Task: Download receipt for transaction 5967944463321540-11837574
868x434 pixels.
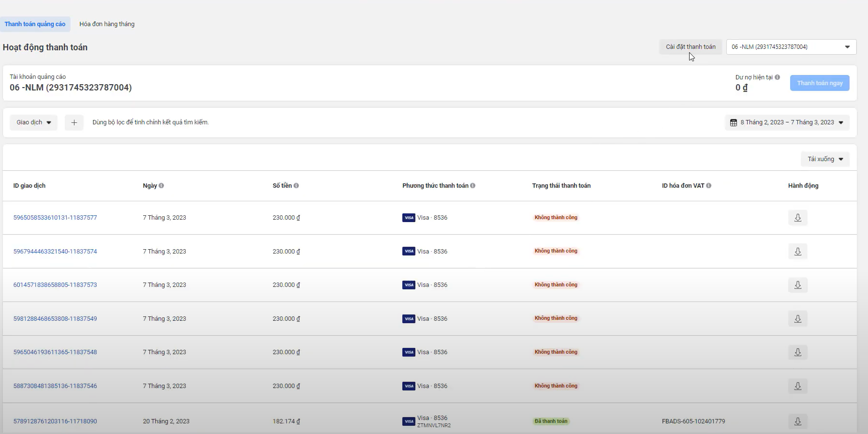Action: pos(797,252)
